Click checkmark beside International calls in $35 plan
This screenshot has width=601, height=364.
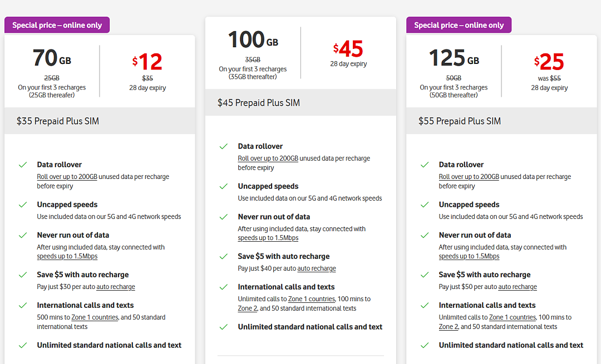tap(23, 306)
